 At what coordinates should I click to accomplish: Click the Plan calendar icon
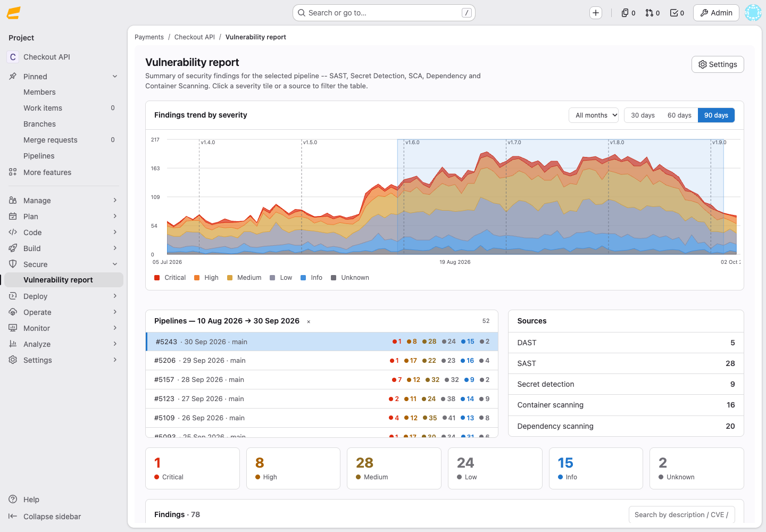click(13, 217)
